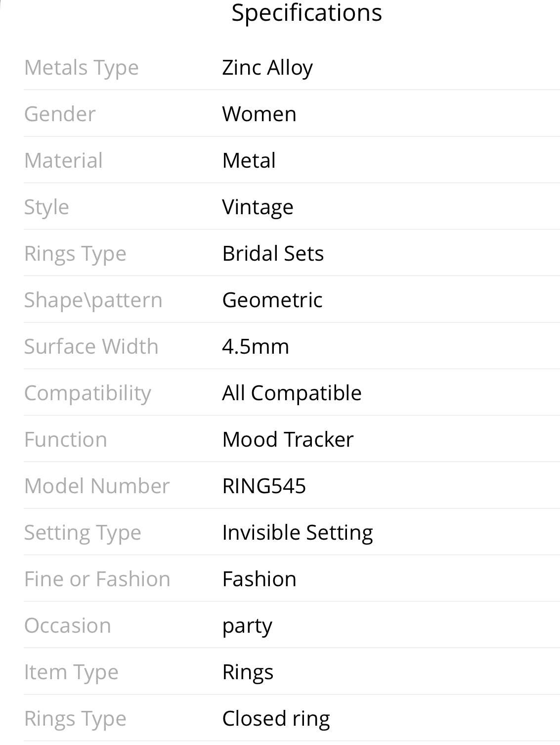Click the Specifications heading
Viewport: 560px width, 745px height.
306,13
